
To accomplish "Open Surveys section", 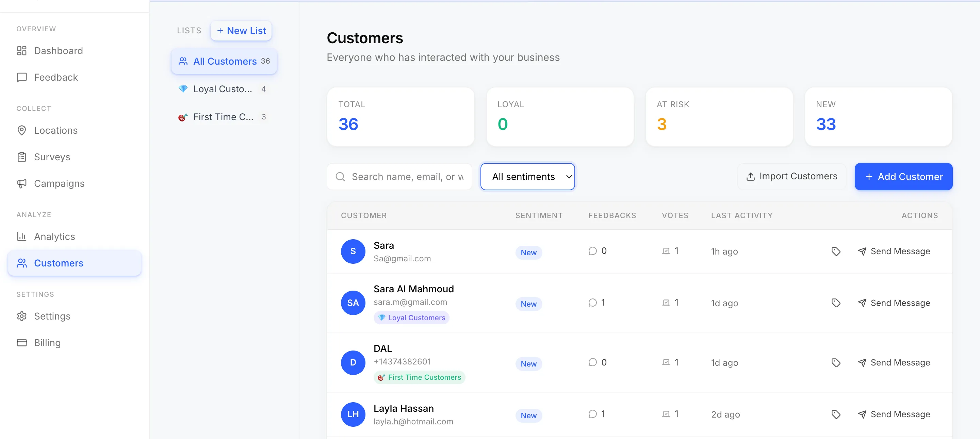I will tap(75, 157).
